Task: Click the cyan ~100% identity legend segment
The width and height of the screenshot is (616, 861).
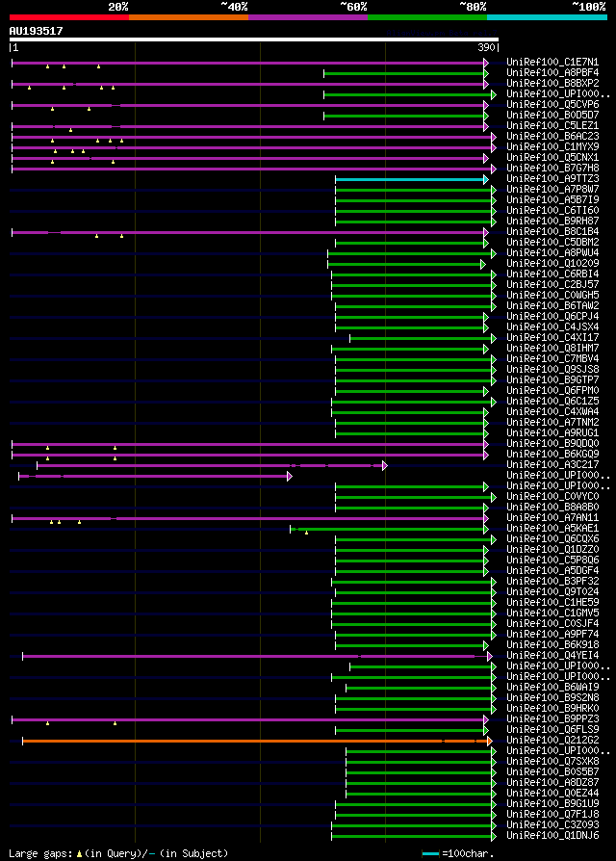Action: [547, 17]
